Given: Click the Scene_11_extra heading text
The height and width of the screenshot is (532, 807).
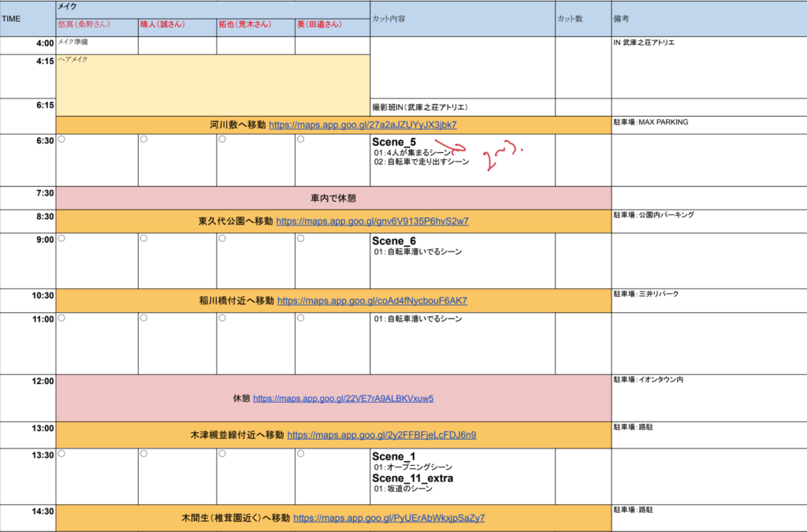Looking at the screenshot, I should click(x=412, y=478).
